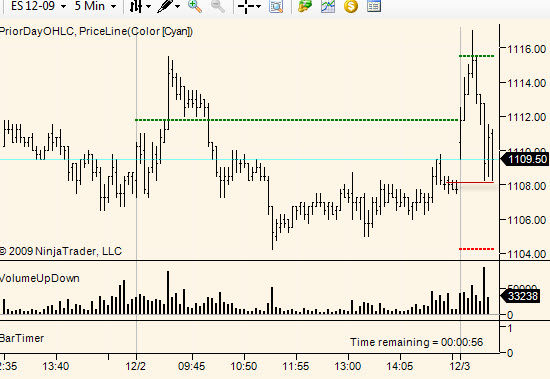Click the BarTimer panel label
550x379 pixels.
tap(22, 338)
